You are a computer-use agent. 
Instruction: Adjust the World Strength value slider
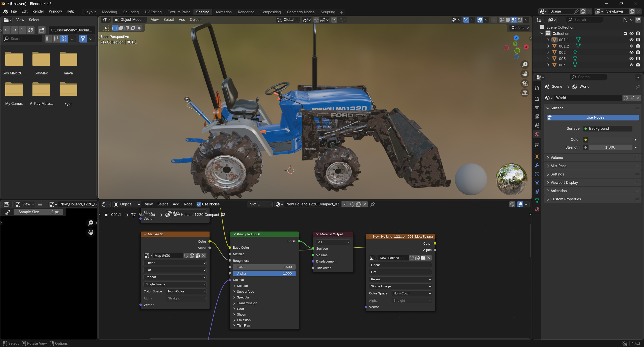(610, 147)
